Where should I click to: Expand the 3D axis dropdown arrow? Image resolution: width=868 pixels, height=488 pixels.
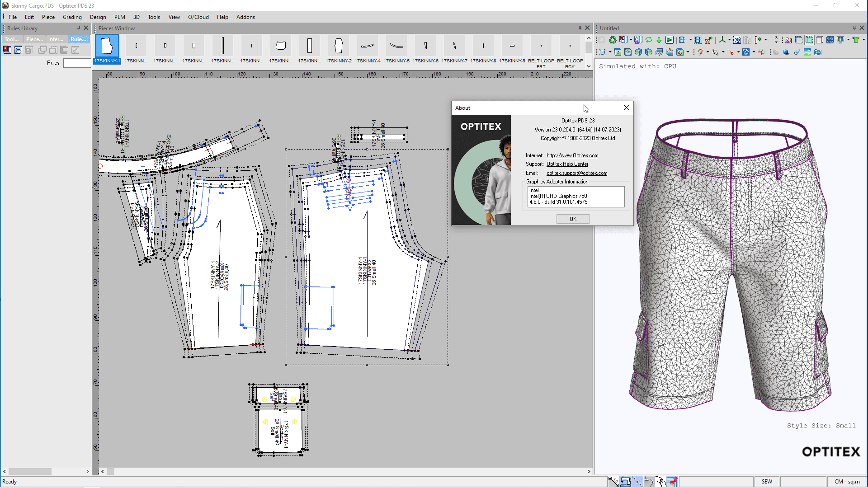tap(729, 40)
